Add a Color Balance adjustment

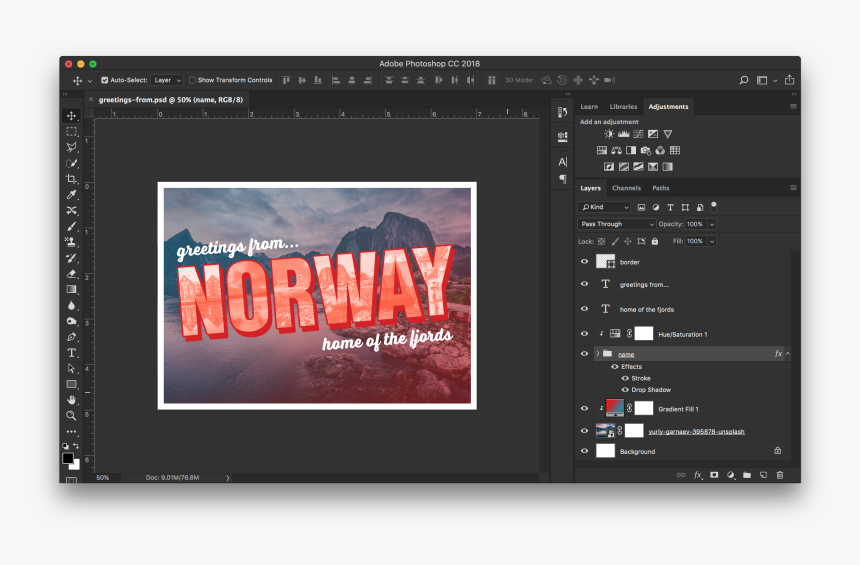tap(616, 150)
